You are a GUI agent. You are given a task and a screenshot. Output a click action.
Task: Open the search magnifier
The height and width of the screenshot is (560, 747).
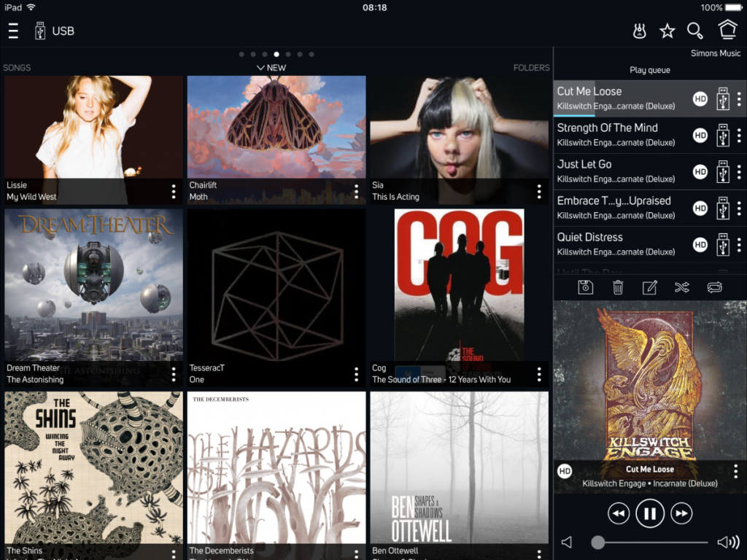pyautogui.click(x=695, y=31)
